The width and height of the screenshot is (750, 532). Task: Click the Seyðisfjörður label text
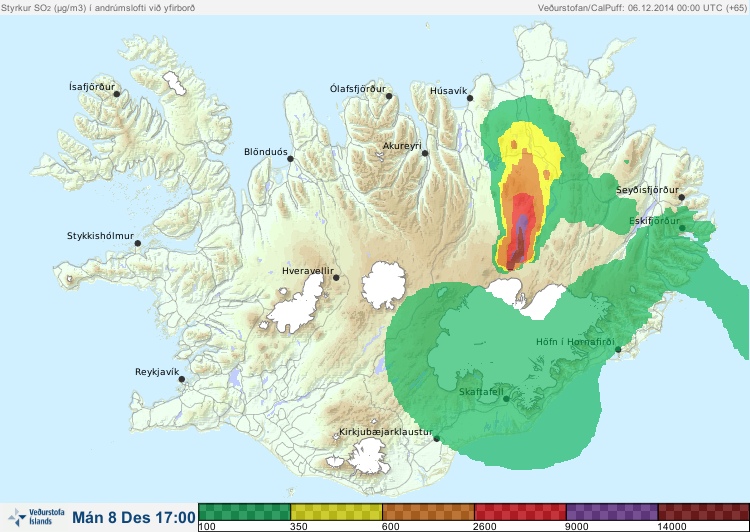(x=647, y=190)
